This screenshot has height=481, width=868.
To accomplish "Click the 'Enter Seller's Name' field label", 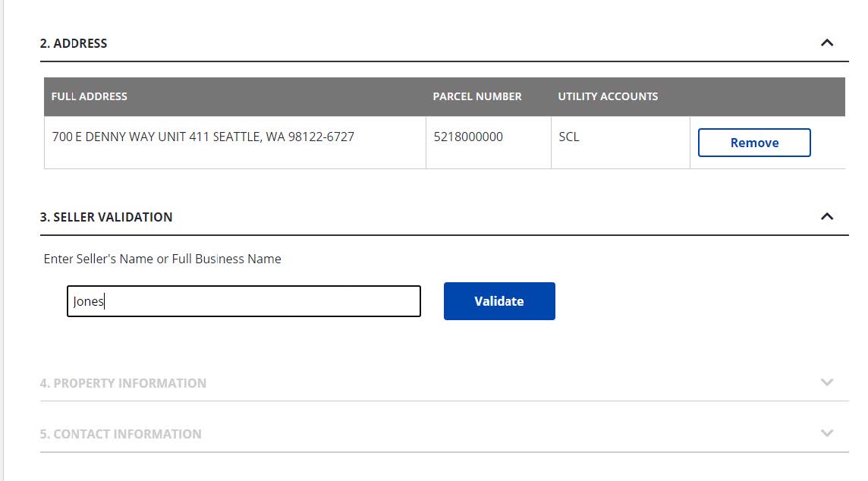I will tap(162, 259).
